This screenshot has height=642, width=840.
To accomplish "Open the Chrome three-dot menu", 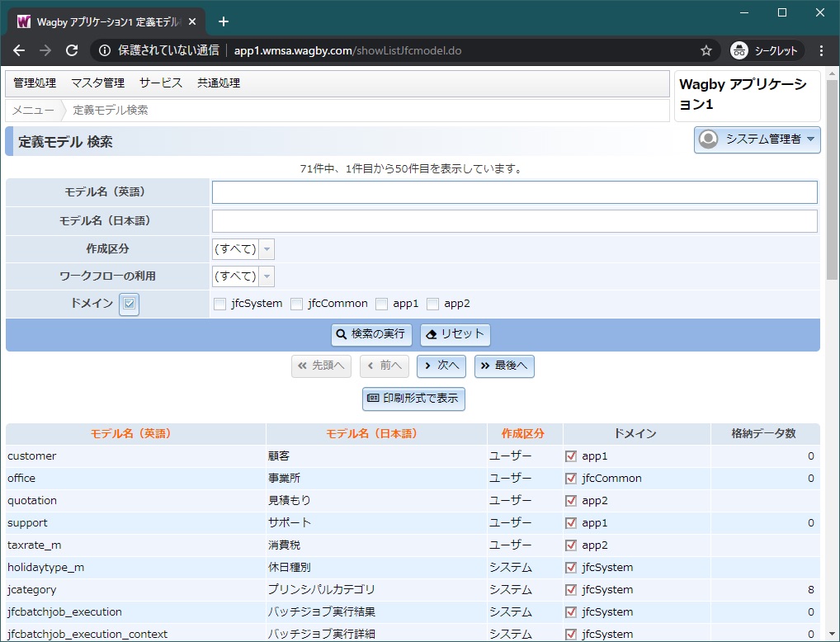I will point(821,50).
